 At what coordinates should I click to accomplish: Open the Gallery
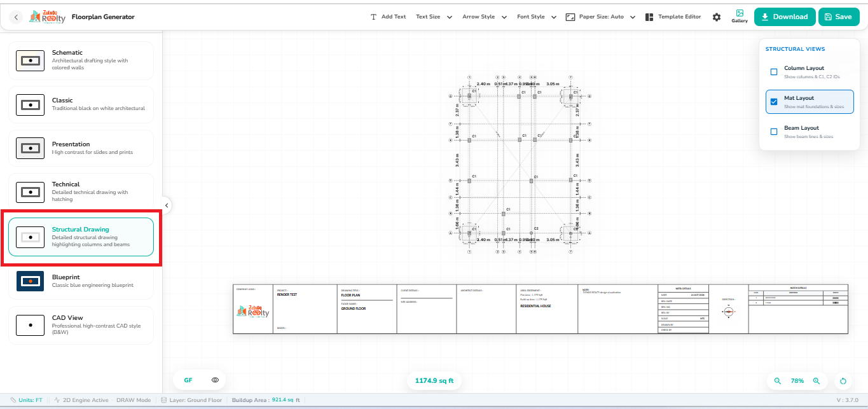[740, 17]
